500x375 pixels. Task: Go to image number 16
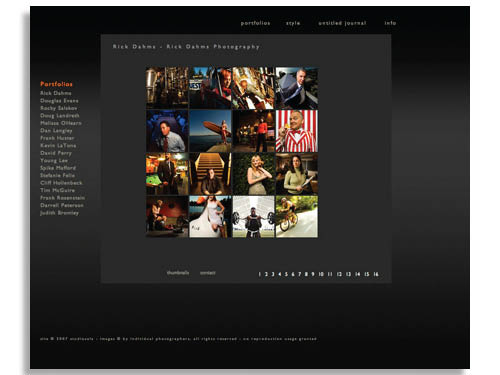pos(376,274)
